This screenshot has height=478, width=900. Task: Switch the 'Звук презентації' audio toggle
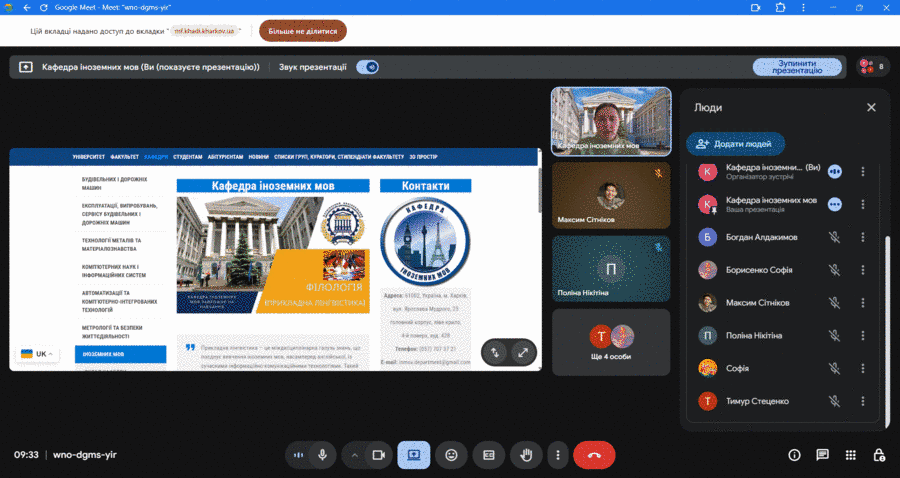click(368, 67)
